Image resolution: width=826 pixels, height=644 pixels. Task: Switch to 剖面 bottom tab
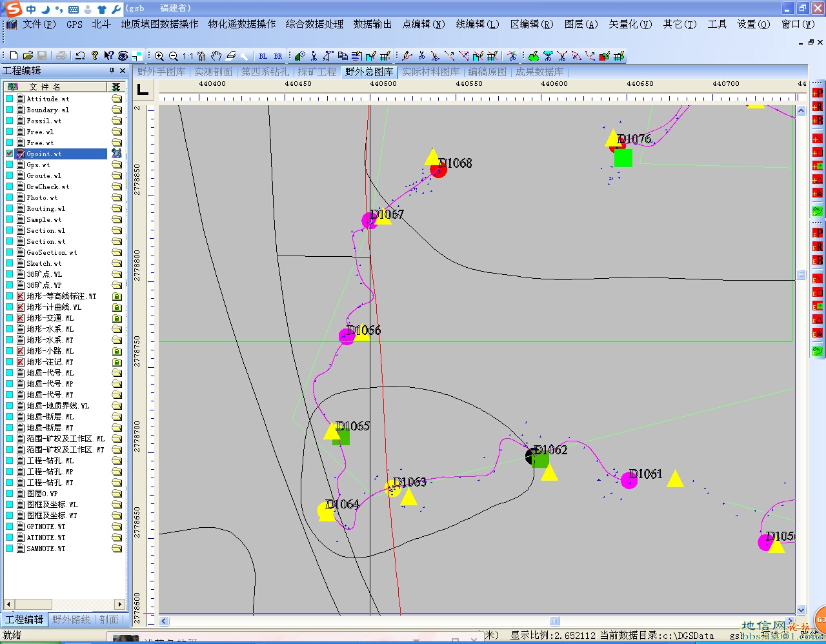click(x=108, y=619)
